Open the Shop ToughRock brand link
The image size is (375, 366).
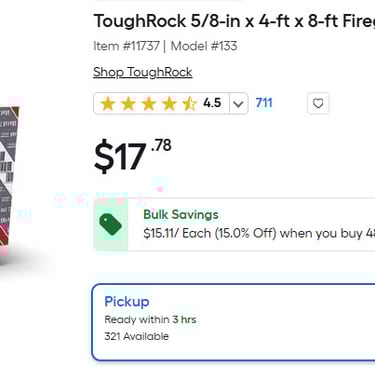[143, 72]
